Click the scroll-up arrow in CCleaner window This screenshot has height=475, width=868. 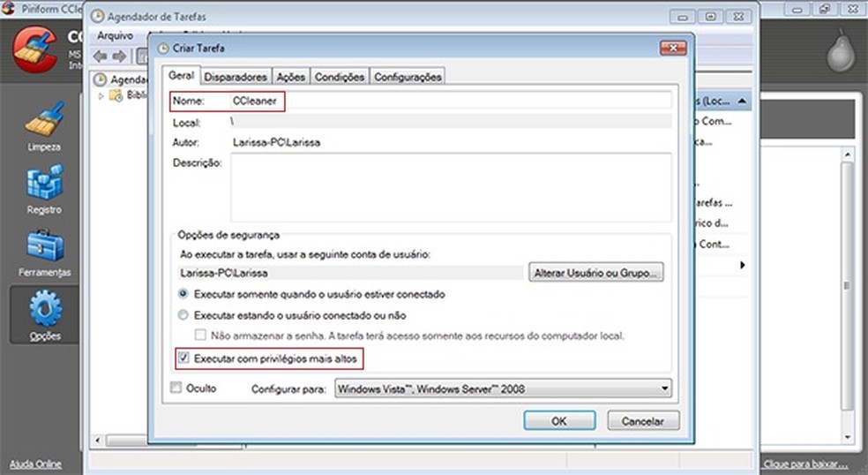(848, 155)
